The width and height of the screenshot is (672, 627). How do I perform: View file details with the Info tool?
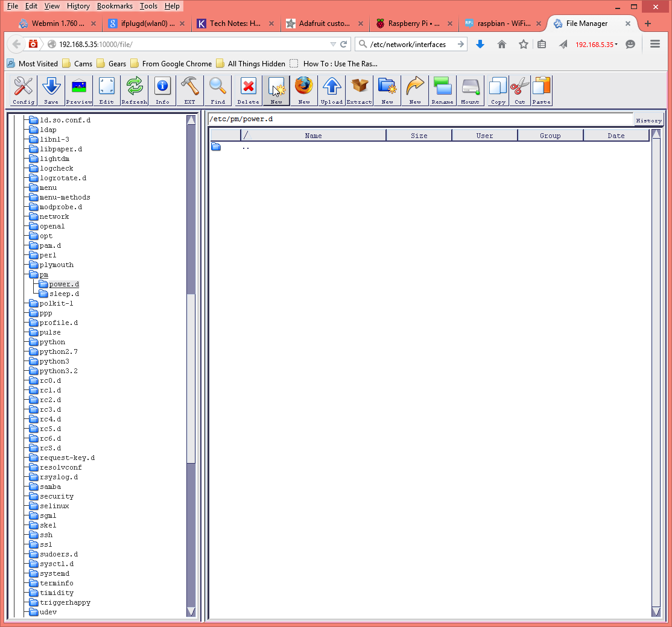pos(162,89)
